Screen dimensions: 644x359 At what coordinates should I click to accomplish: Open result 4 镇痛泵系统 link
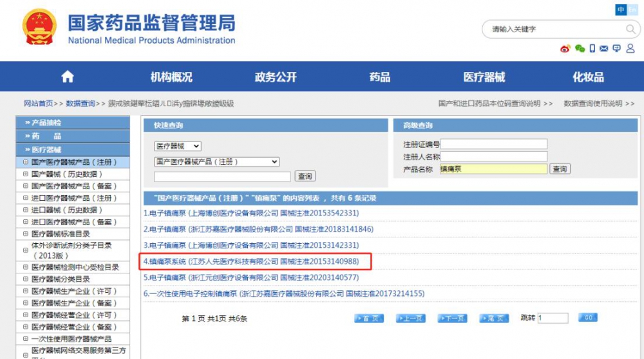click(x=251, y=262)
